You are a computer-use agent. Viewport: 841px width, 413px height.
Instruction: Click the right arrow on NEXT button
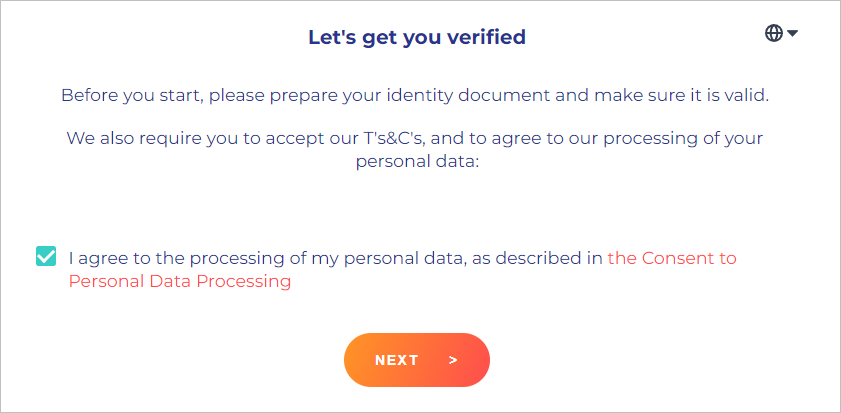[x=453, y=360]
